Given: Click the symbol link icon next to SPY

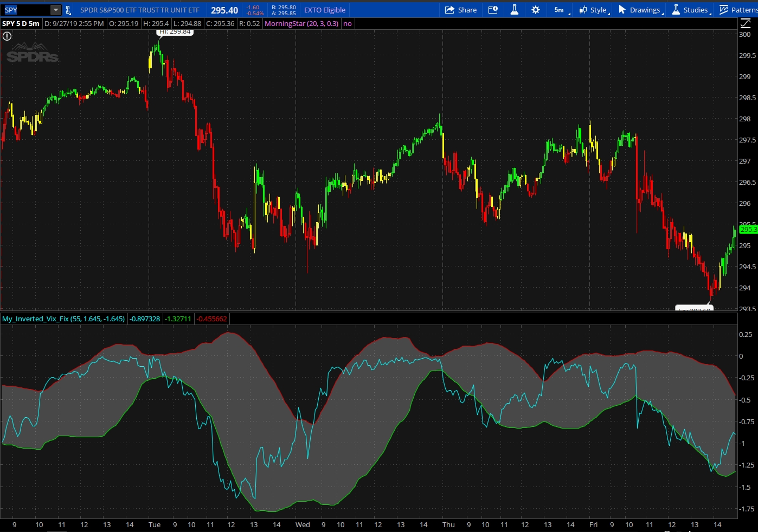Looking at the screenshot, I should (x=67, y=10).
